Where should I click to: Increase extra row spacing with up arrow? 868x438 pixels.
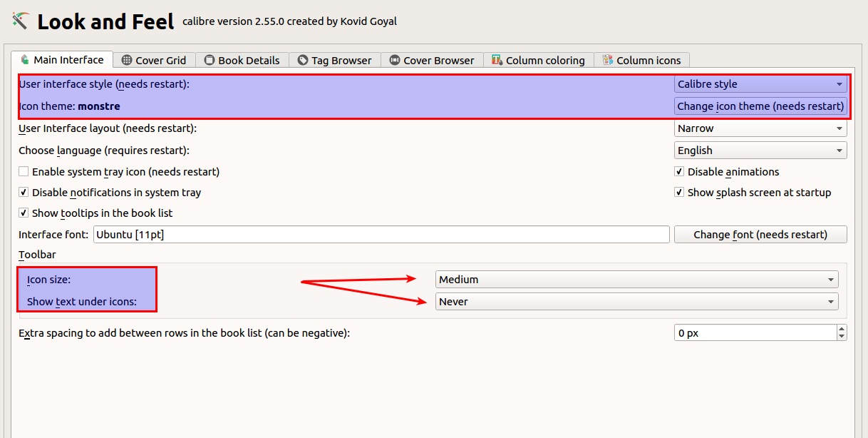pos(842,329)
